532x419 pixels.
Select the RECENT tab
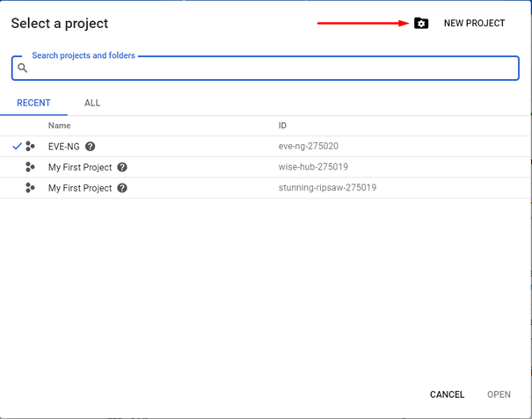point(33,103)
